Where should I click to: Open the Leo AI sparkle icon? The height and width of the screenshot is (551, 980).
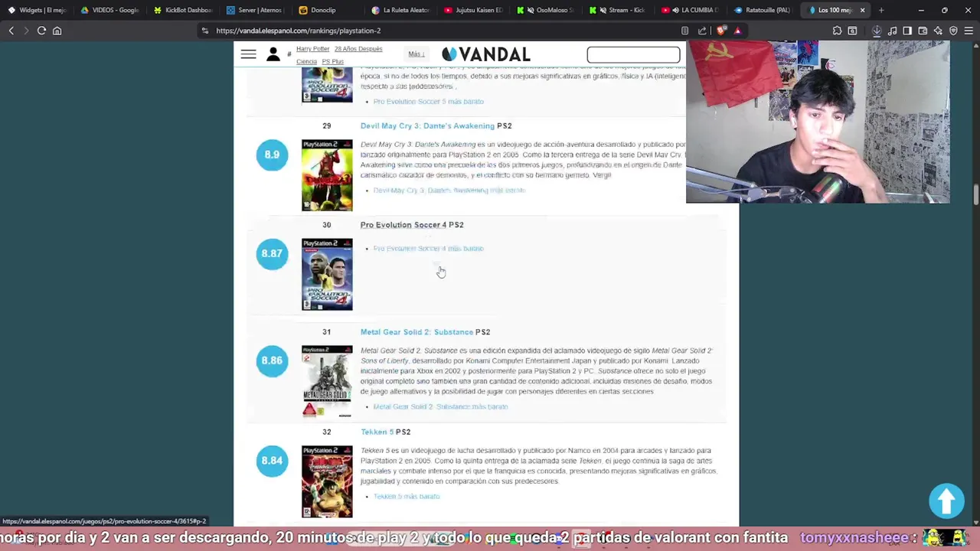[938, 31]
